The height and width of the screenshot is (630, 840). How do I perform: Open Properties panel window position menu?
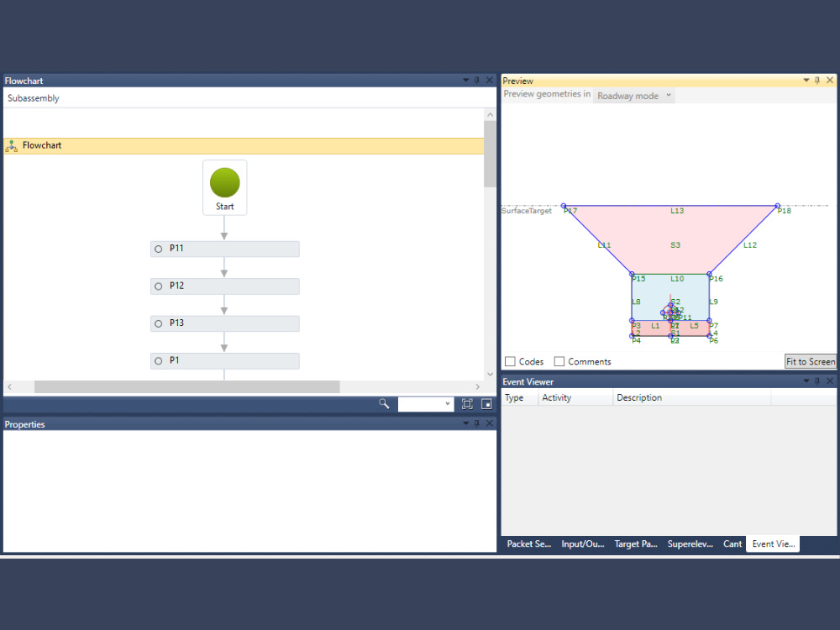(x=465, y=423)
